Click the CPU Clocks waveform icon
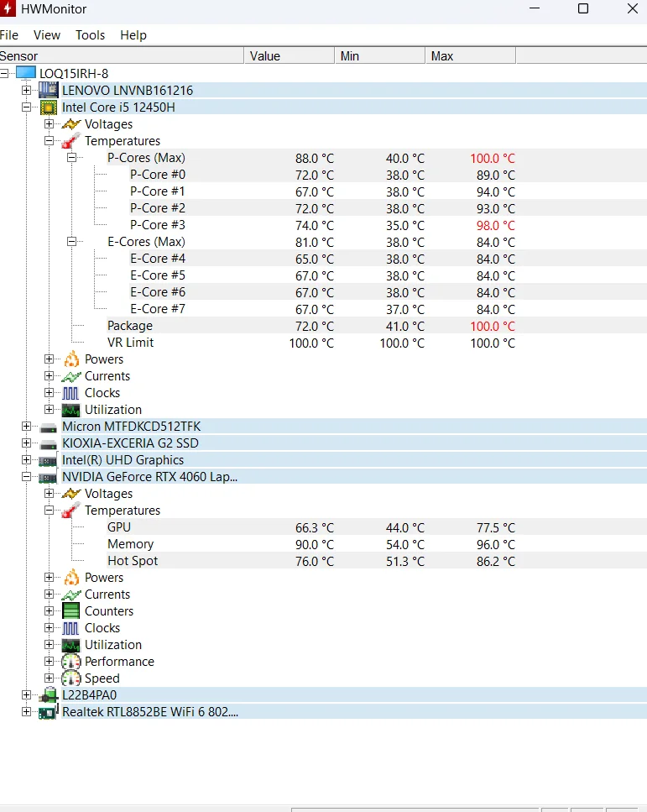Viewport: 647px width, 812px height. [x=71, y=393]
